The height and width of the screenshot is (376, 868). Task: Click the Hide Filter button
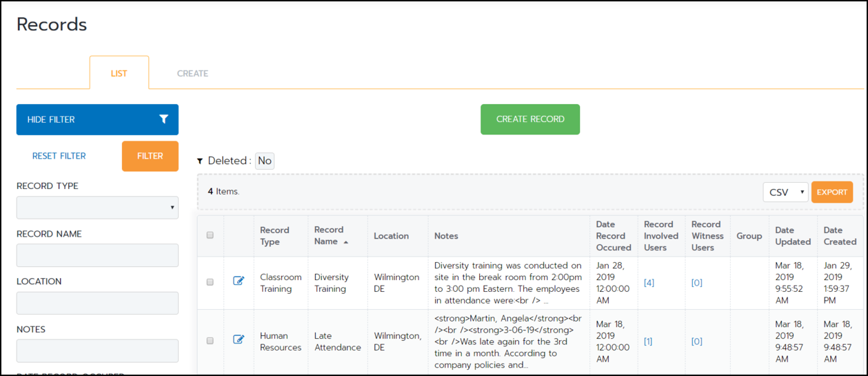click(x=97, y=119)
